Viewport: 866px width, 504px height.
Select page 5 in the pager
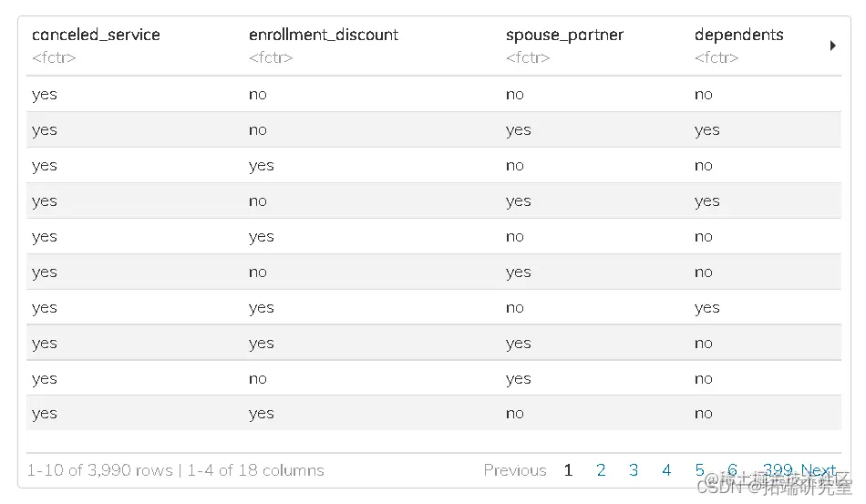click(x=699, y=470)
